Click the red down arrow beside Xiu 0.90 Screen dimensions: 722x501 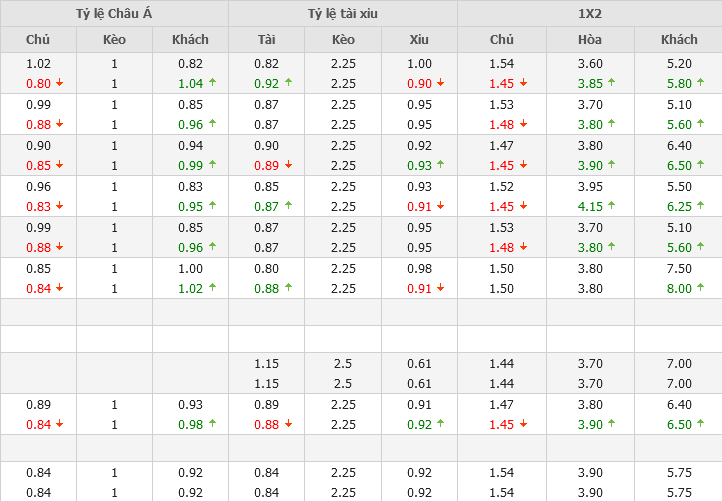click(440, 84)
